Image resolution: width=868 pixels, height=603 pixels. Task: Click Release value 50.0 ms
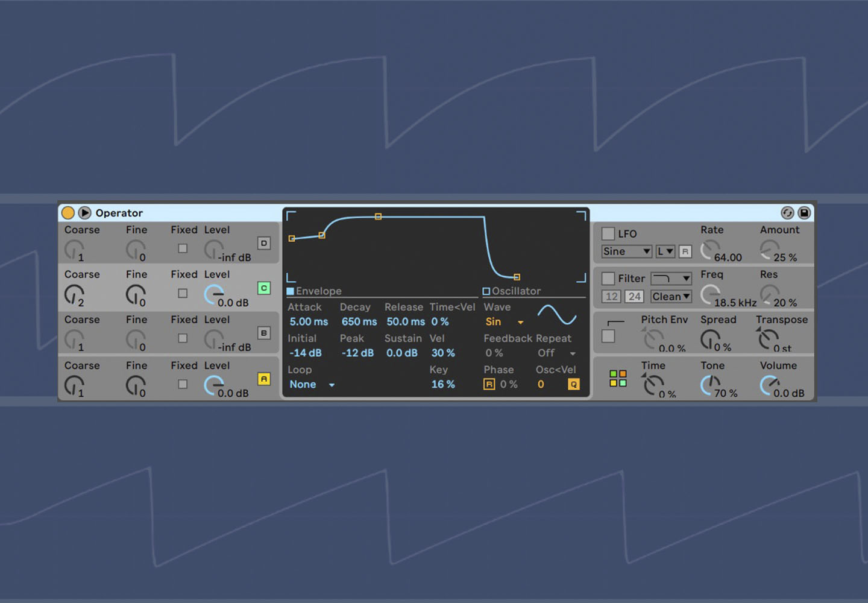coord(406,322)
